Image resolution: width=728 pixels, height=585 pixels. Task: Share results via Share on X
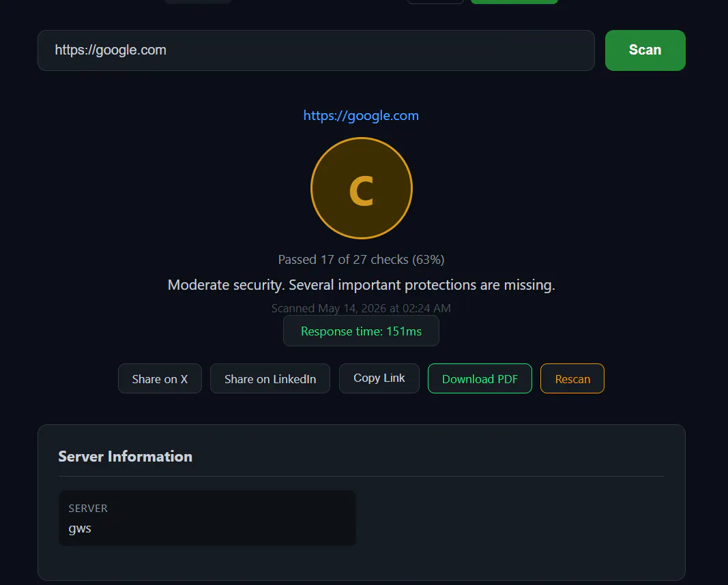[x=160, y=378]
